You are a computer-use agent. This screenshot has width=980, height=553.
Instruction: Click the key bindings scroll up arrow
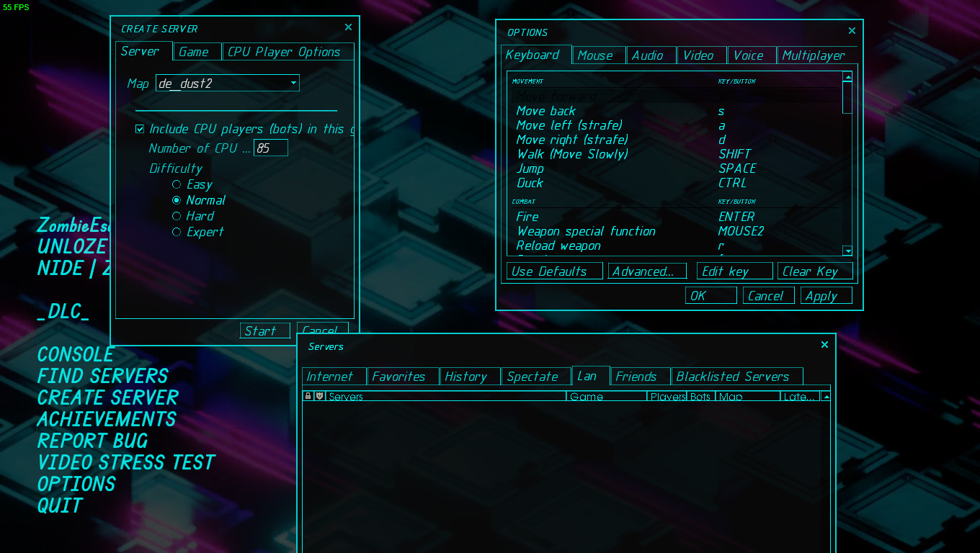[x=847, y=77]
